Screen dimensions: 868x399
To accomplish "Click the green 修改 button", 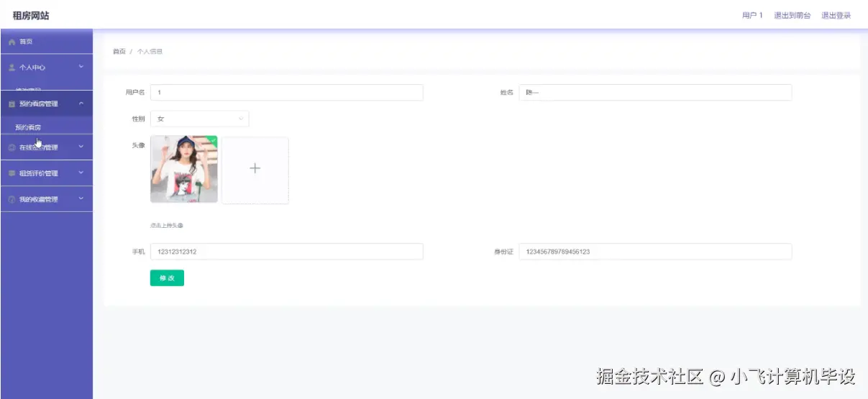I will click(167, 278).
